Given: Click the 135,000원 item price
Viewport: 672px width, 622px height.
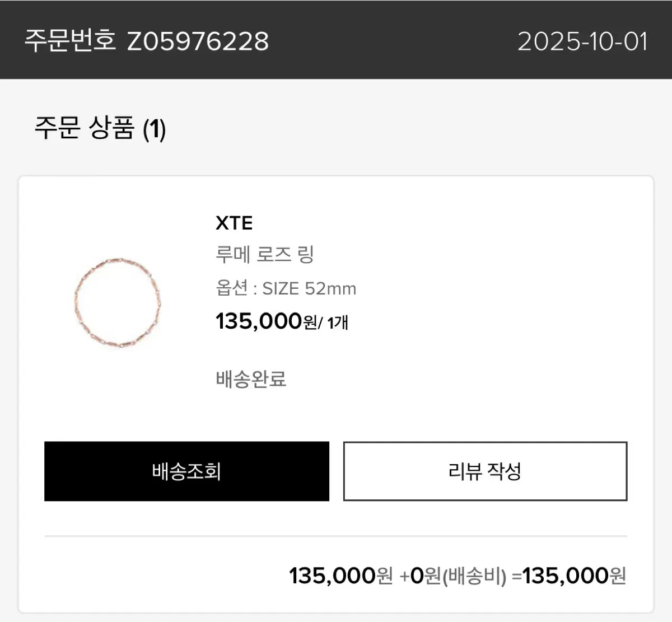Looking at the screenshot, I should point(267,321).
